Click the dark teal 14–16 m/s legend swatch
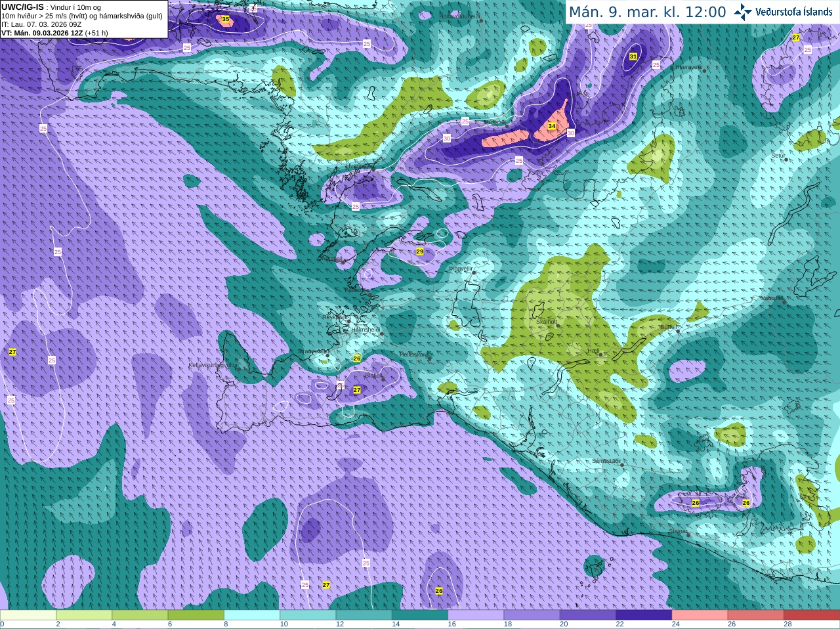The image size is (840, 629). (x=420, y=615)
